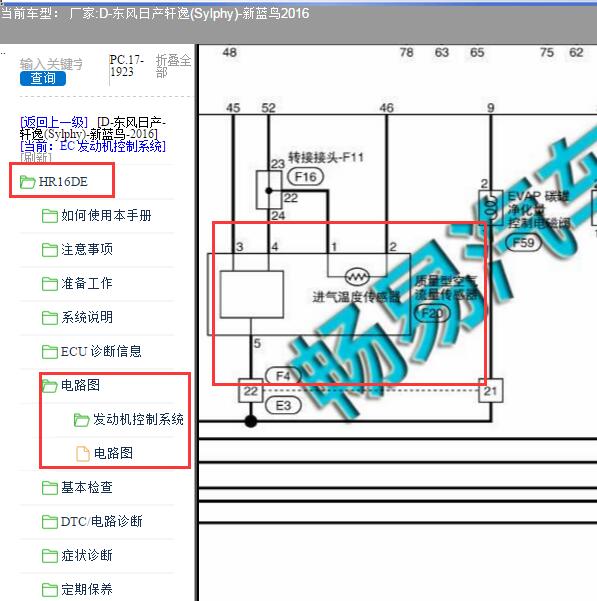The height and width of the screenshot is (601, 597).
Task: Open the 注意事项 folder icon
Action: coord(49,250)
